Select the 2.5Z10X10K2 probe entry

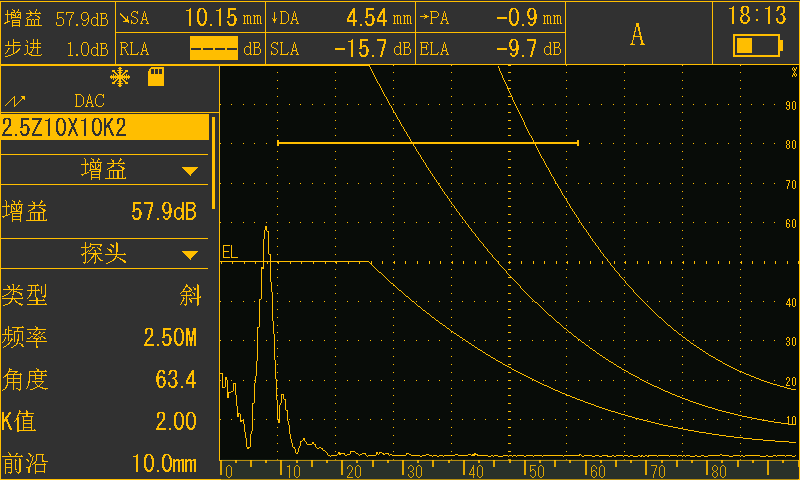[105, 128]
